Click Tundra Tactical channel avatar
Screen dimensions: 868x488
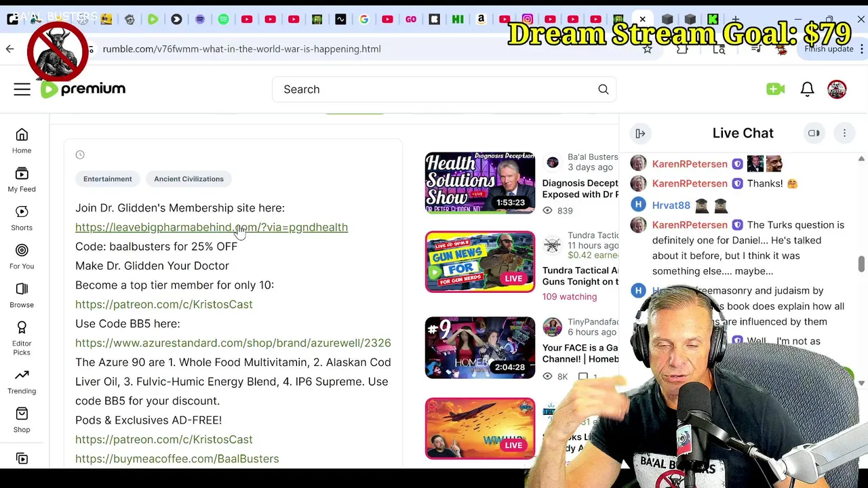pos(553,245)
